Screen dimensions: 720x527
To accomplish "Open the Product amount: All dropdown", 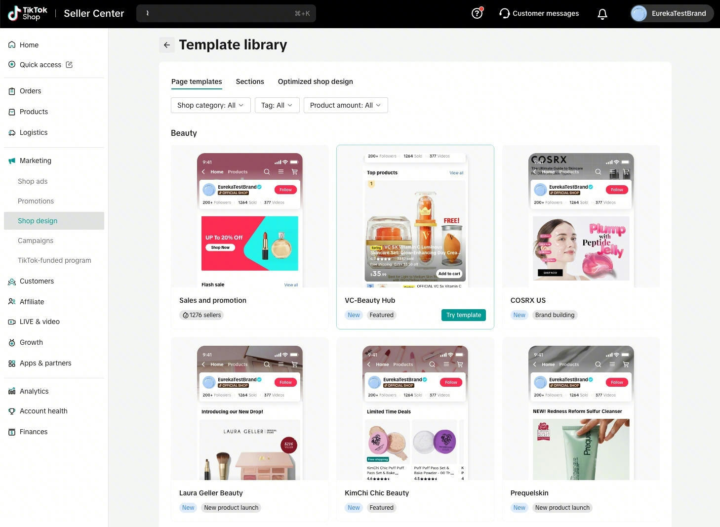I will [x=345, y=105].
